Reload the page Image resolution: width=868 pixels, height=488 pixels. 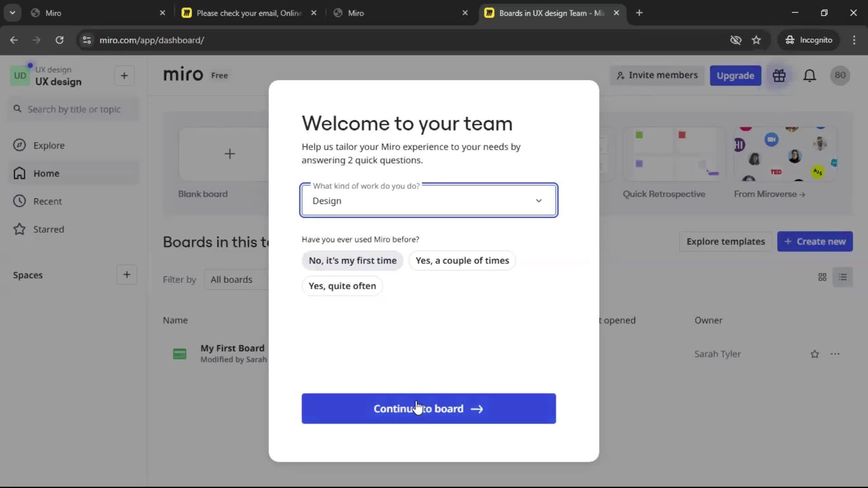[x=59, y=40]
